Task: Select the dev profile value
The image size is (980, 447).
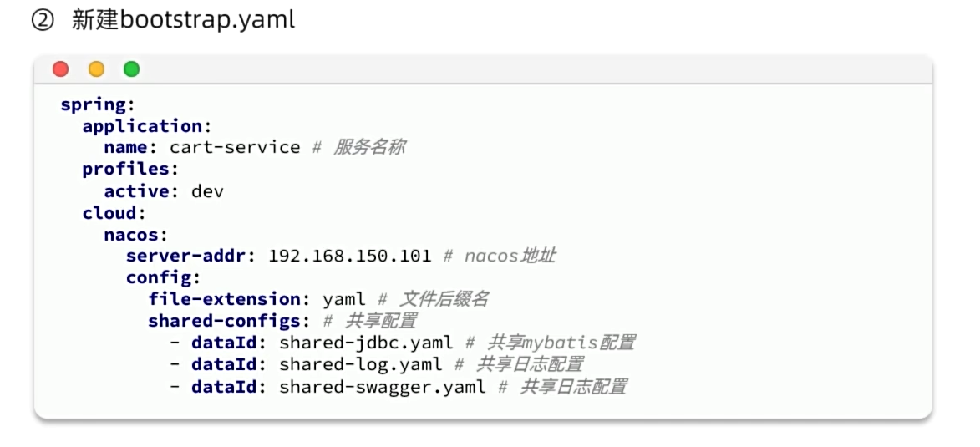Action: (x=207, y=191)
